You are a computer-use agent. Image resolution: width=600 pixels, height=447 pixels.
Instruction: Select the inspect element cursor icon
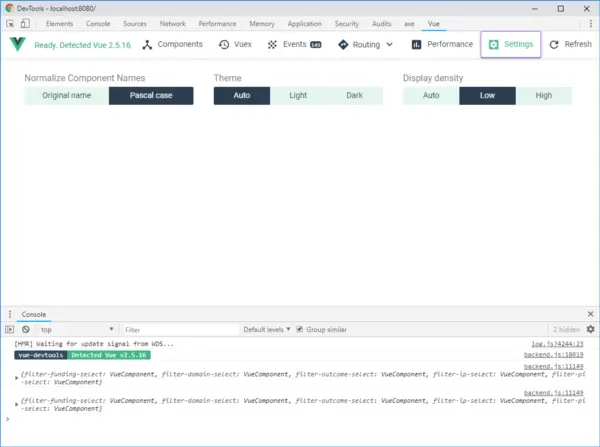tap(10, 24)
